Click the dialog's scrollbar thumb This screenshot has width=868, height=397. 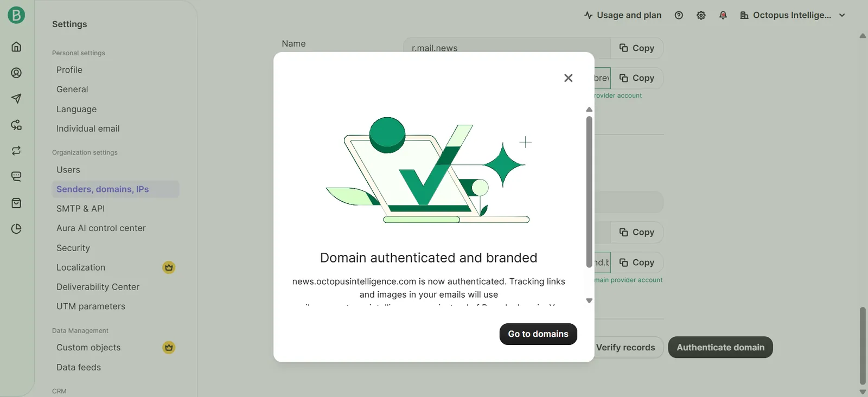click(589, 191)
